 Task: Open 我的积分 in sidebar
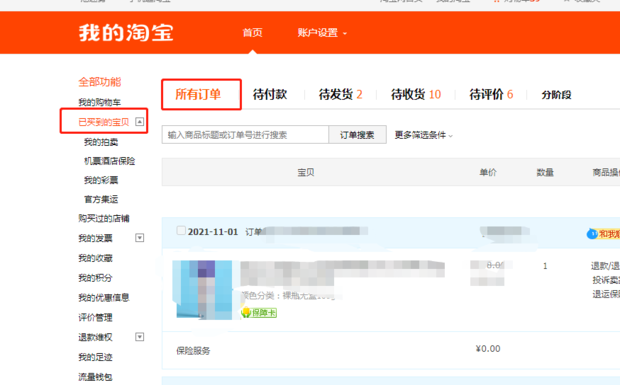click(95, 278)
